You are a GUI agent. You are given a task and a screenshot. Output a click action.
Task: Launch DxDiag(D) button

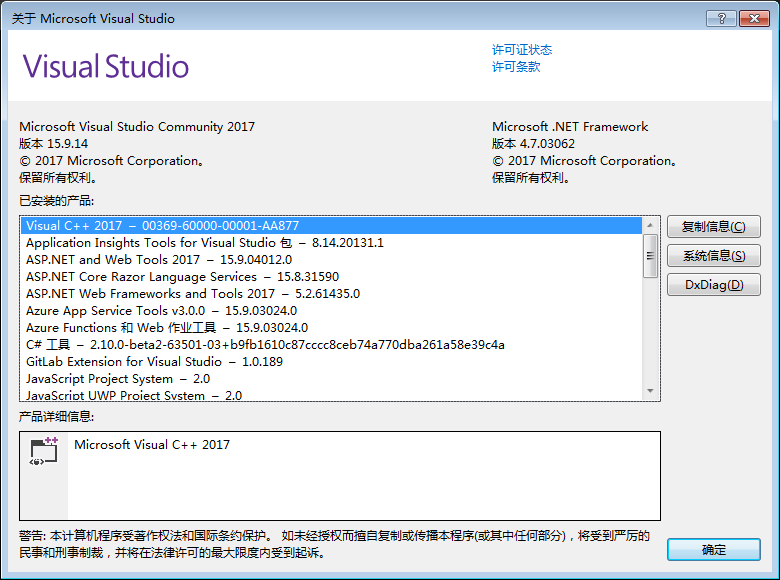point(713,285)
